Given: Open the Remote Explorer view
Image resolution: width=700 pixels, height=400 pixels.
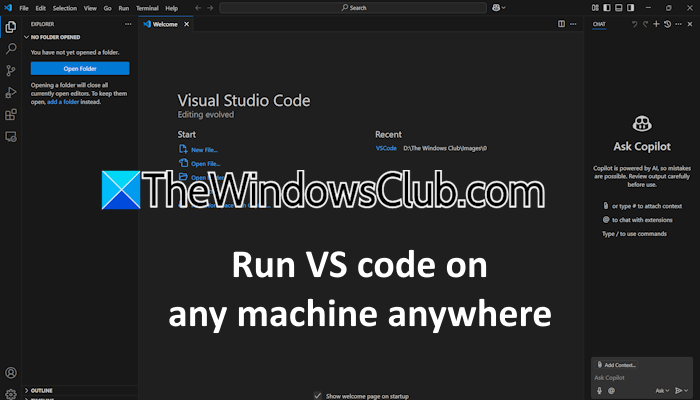Looking at the screenshot, I should click(x=11, y=137).
